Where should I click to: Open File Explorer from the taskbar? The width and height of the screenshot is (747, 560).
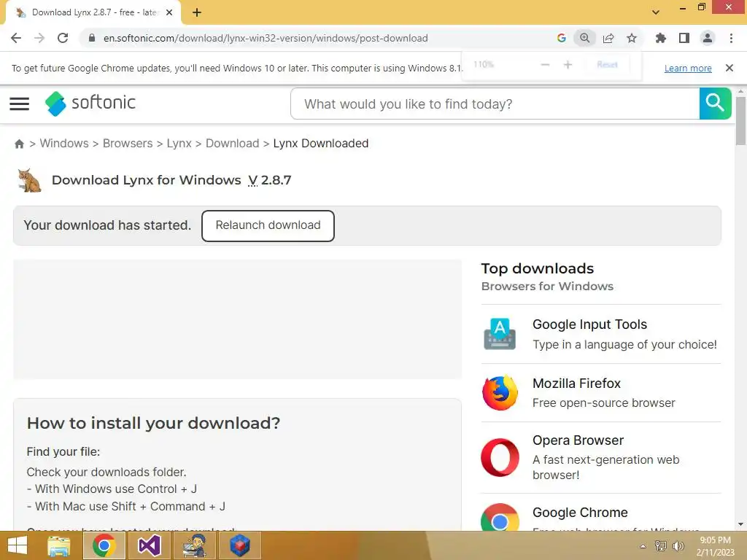click(x=58, y=545)
